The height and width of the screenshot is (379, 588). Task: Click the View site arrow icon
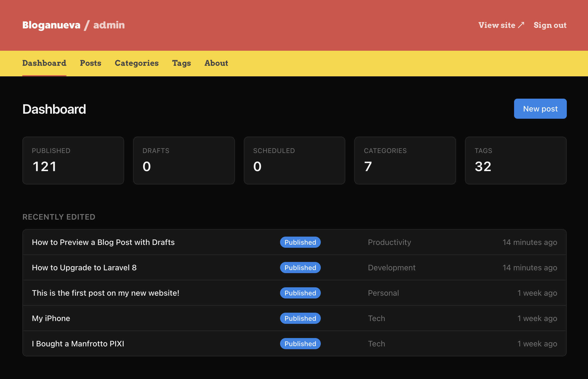[x=521, y=25]
